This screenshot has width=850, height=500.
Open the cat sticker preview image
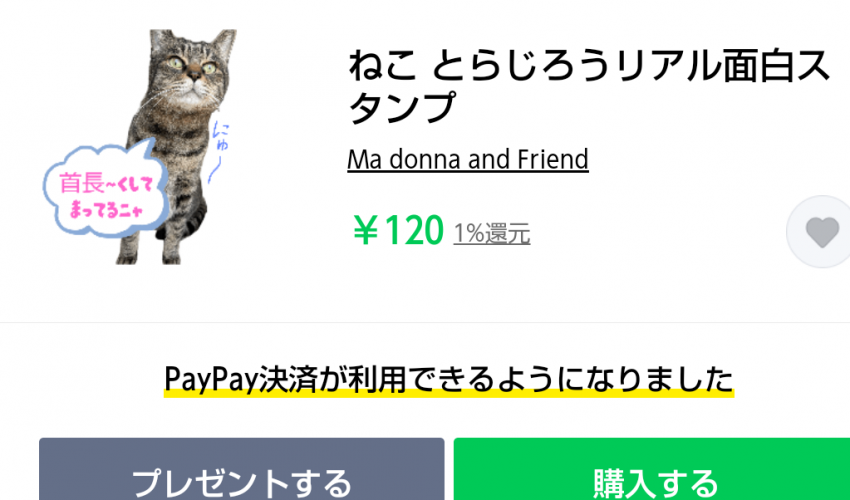coord(140,147)
